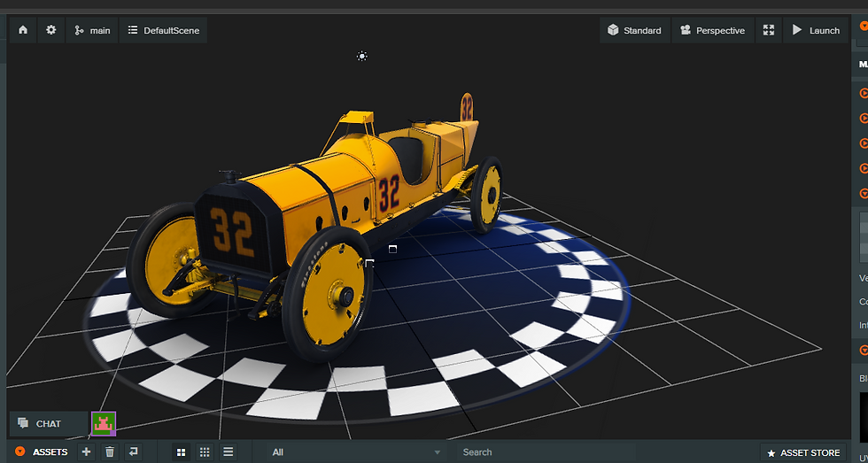This screenshot has height=463, width=868.
Task: Click the user avatar next to CHAT
Action: (104, 424)
